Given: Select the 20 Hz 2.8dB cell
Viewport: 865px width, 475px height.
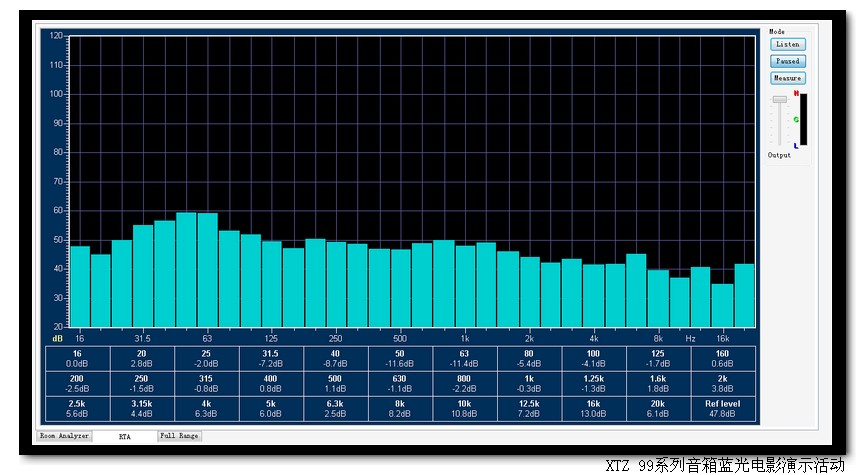Looking at the screenshot, I should pyautogui.click(x=142, y=359).
